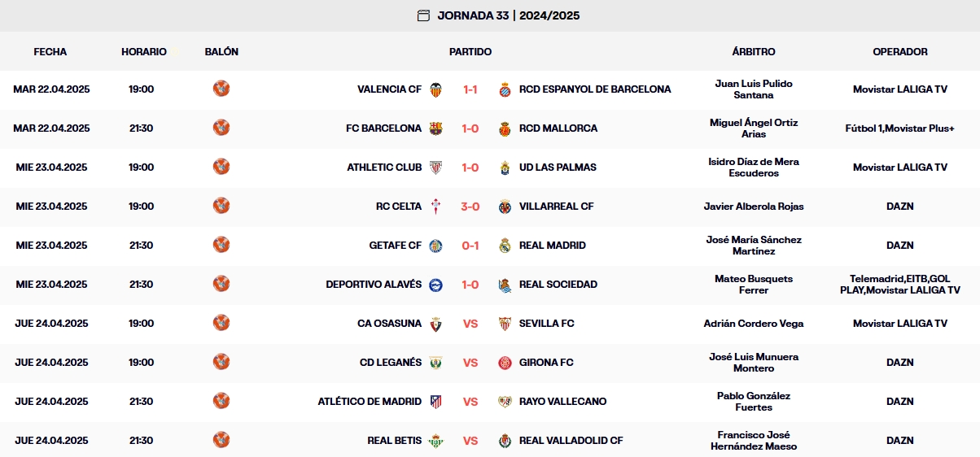Screen dimensions: 980x457
Task: Open the Valencia vs Espanyol 1-1 result
Action: tap(470, 89)
